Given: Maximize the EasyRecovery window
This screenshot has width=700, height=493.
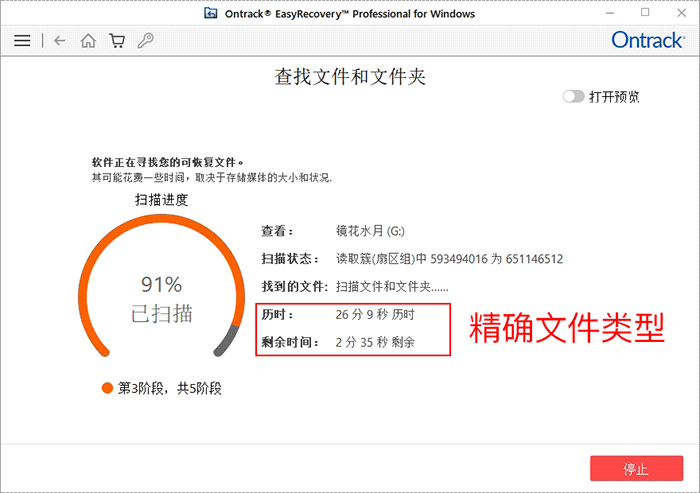Looking at the screenshot, I should (x=645, y=14).
